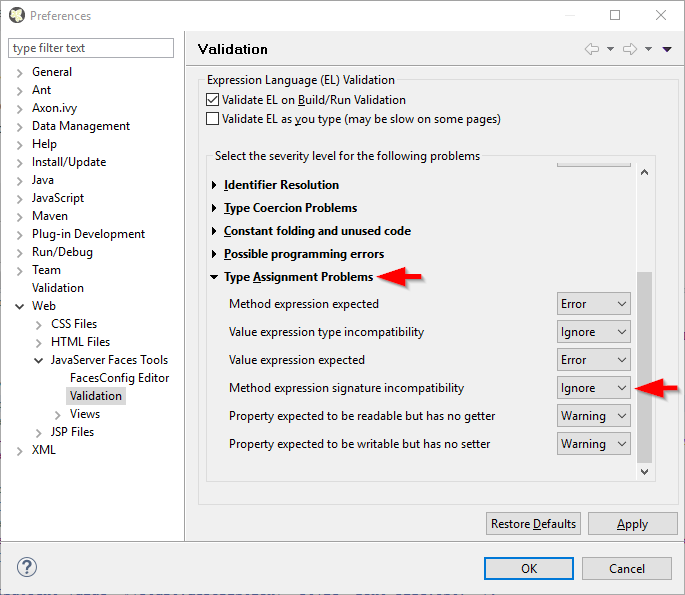Open the Validation page view menu triangle
Viewport: 685px width, 595px height.
point(667,49)
